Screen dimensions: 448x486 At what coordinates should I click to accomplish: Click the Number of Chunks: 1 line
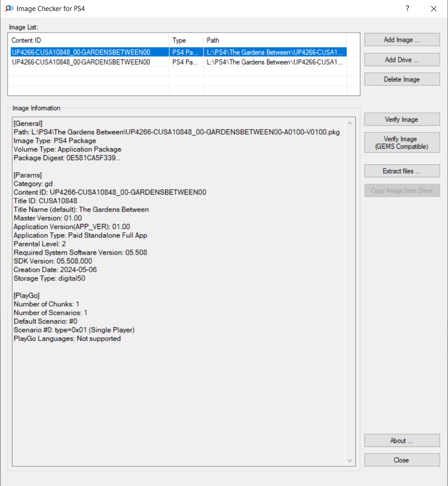pyautogui.click(x=46, y=304)
